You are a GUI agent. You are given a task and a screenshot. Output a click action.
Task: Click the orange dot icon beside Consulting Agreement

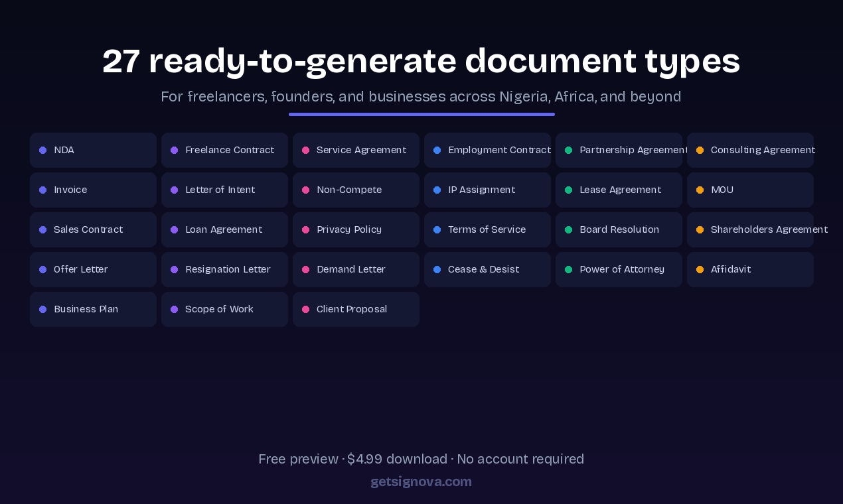coord(700,150)
